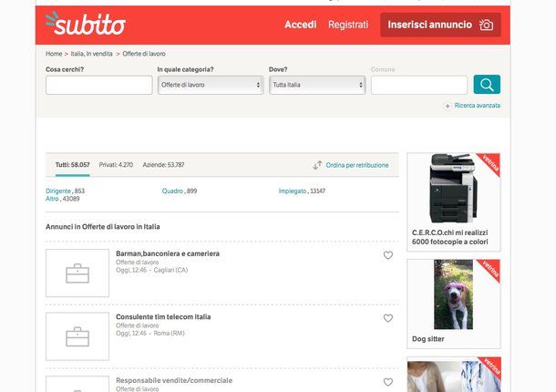Click the Inserisci annuncio button
The height and width of the screenshot is (392, 556).
tap(440, 25)
